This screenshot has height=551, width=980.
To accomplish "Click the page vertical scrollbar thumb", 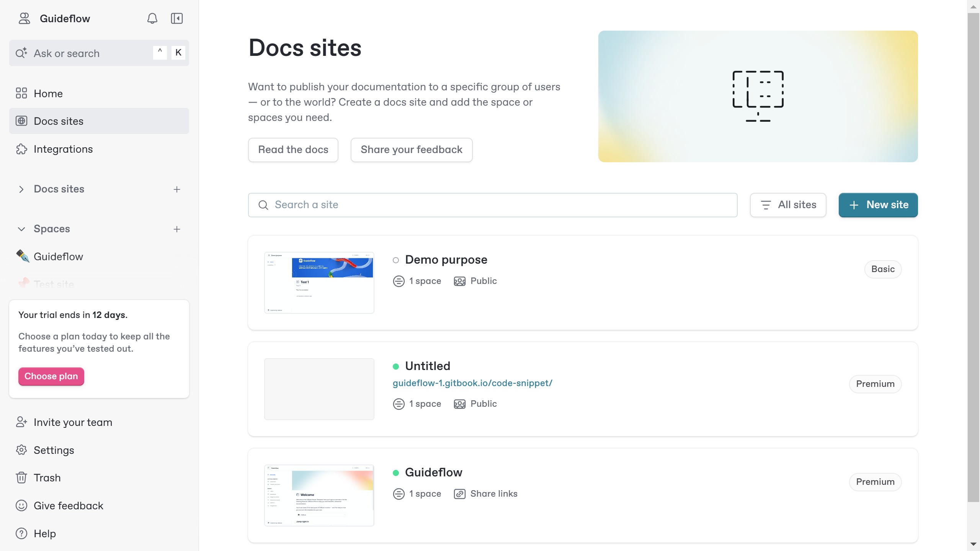I will 973,258.
